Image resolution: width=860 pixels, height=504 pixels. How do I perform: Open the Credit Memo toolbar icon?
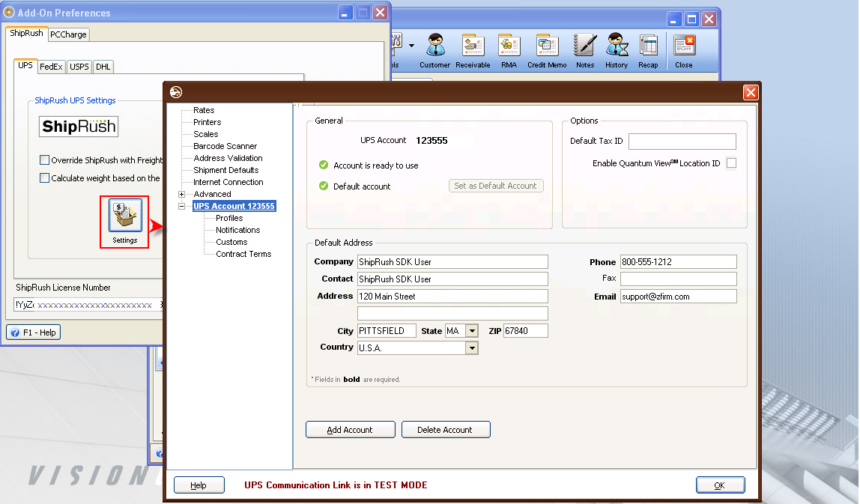click(547, 51)
